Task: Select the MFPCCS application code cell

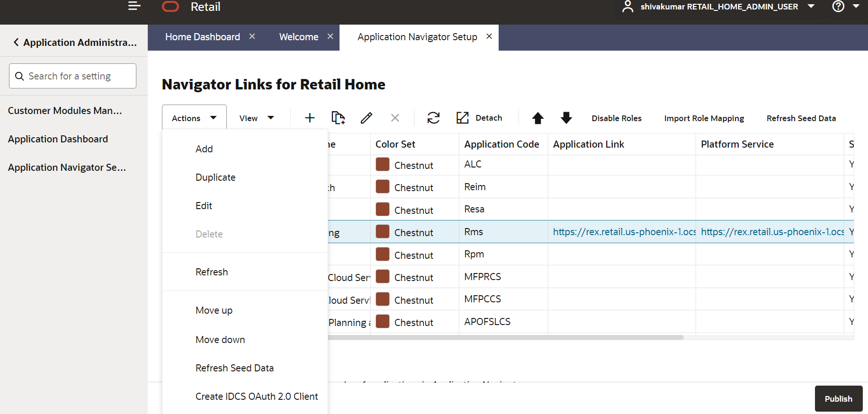Action: tap(503, 299)
